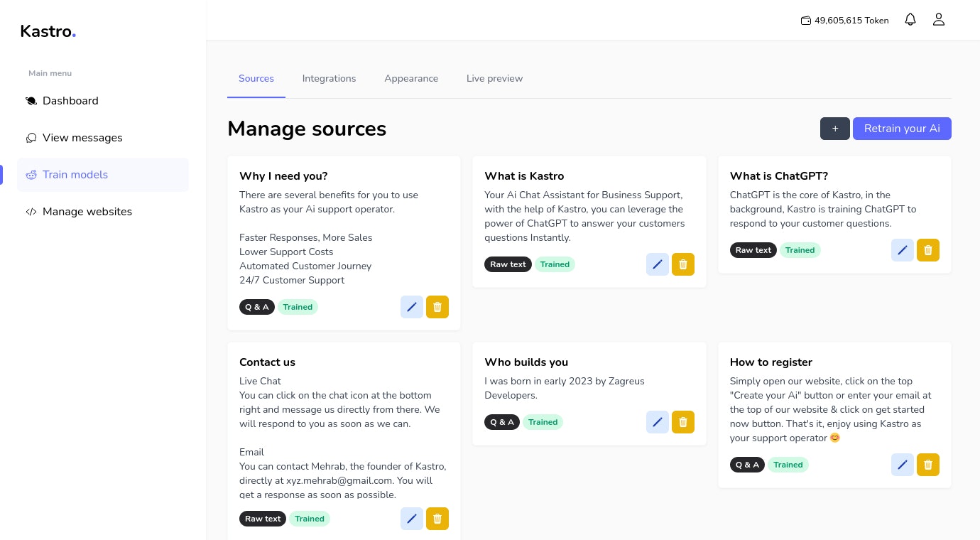The width and height of the screenshot is (980, 540).
Task: Edit the "Contact us" source
Action: 412,519
